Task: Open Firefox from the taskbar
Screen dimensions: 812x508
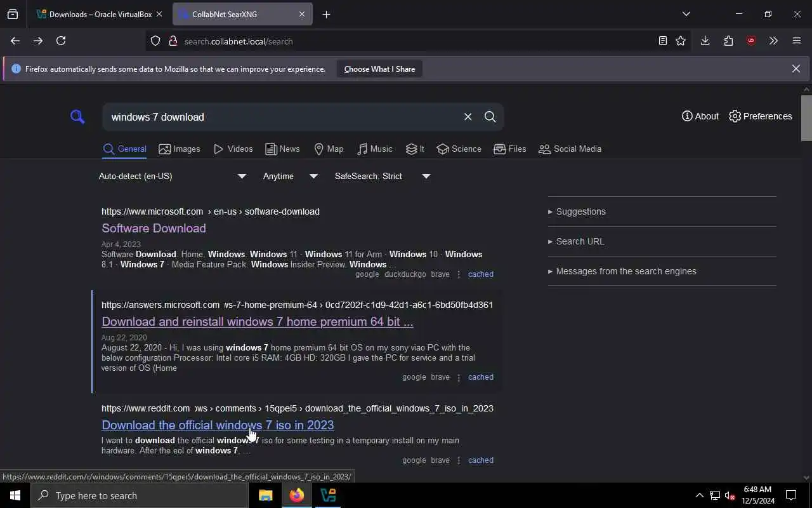Action: point(296,495)
